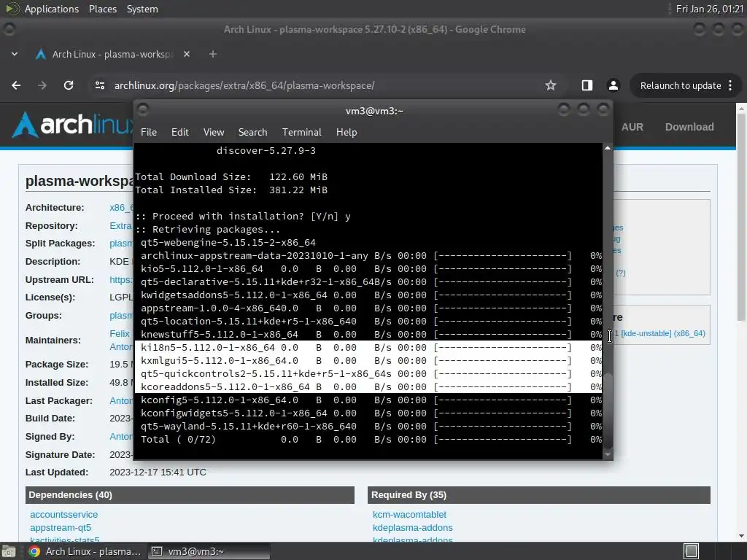Follow the appstream-qt5 dependency link
Viewport: 747px width, 560px height.
[61, 528]
